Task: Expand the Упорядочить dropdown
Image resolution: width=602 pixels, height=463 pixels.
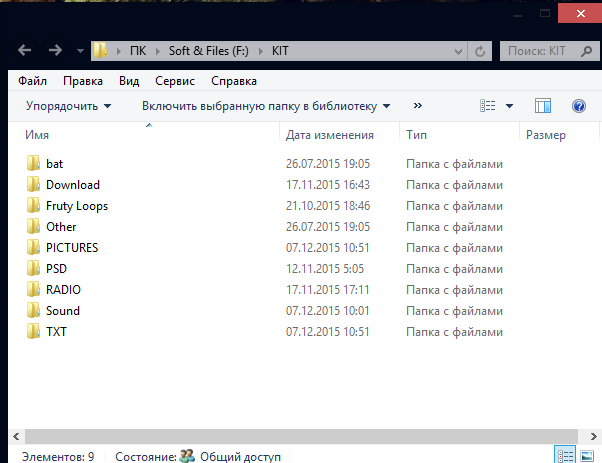Action: click(68, 106)
